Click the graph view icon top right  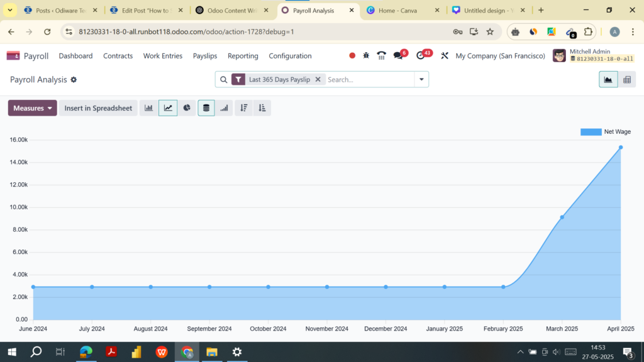[x=607, y=79]
